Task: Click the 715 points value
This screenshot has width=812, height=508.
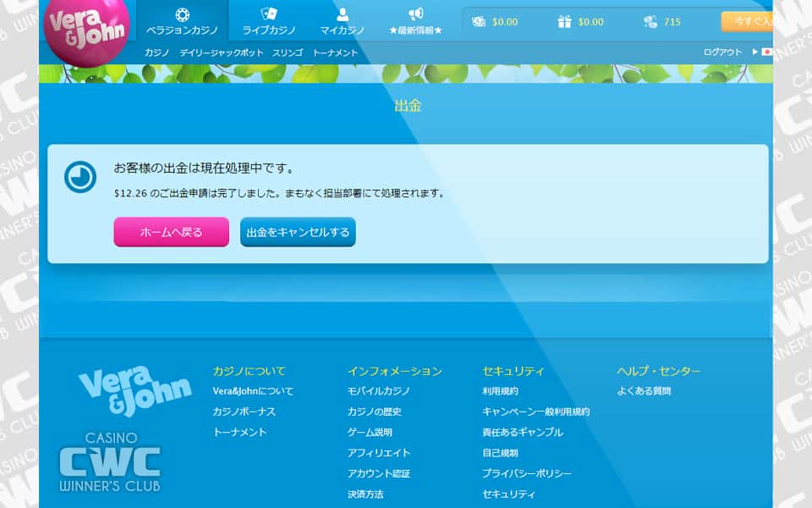Action: [672, 22]
